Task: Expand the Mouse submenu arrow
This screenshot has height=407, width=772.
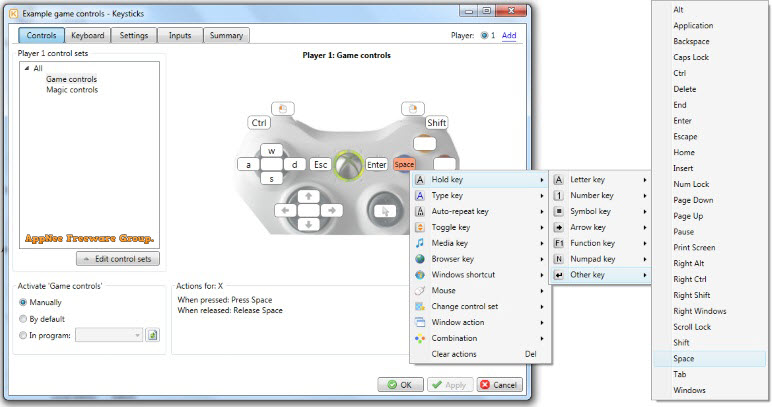Action: tap(542, 291)
